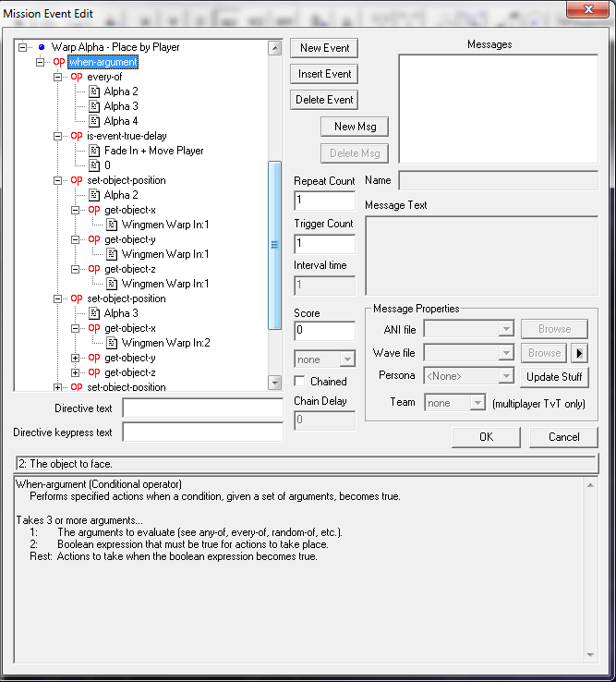Click the Directive text input field
This screenshot has height=682, width=616.
[202, 408]
